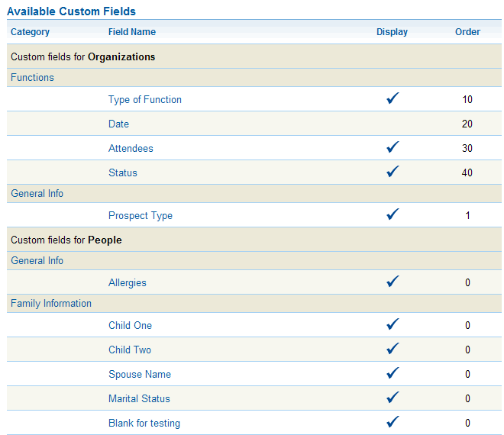Click the Type of Function display checkmark
The height and width of the screenshot is (435, 504).
[x=393, y=98]
